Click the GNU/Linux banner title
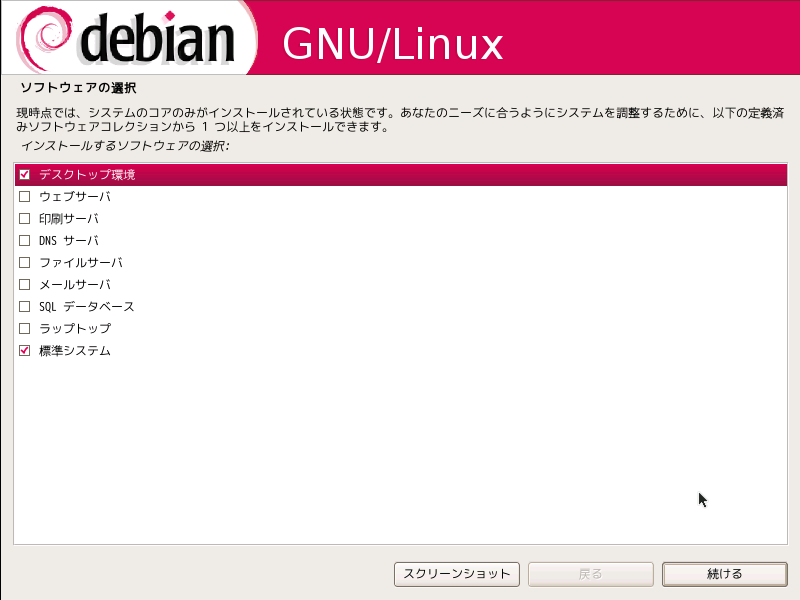 click(393, 44)
